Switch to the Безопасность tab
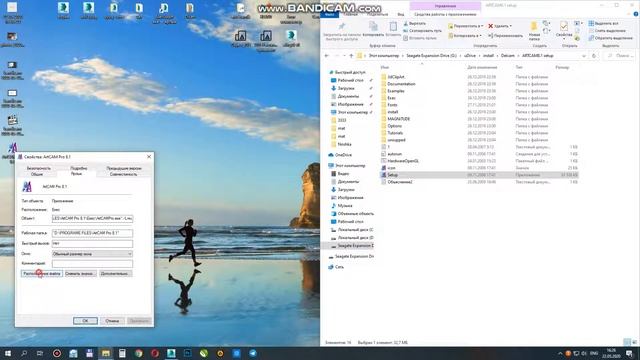The width and height of the screenshot is (640, 360). click(39, 168)
